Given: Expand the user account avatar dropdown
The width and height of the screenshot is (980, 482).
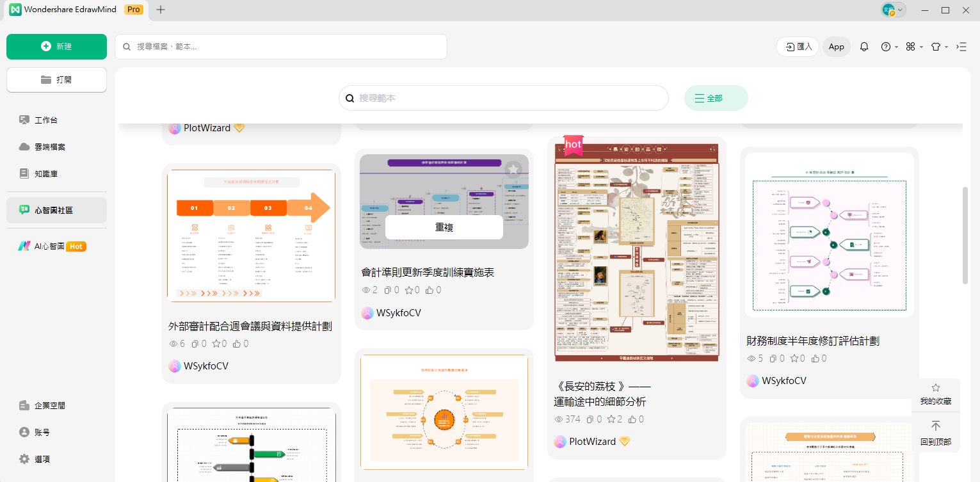Looking at the screenshot, I should click(x=894, y=10).
